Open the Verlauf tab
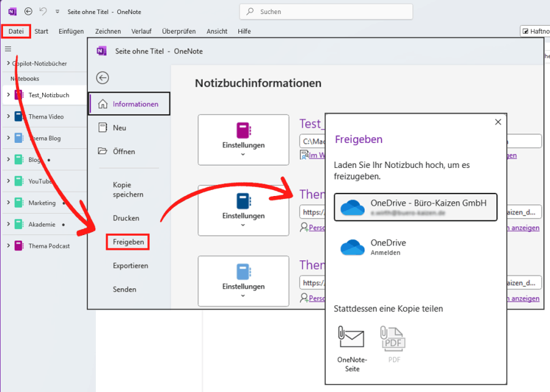Viewport: 550px width, 392px height. coord(141,31)
